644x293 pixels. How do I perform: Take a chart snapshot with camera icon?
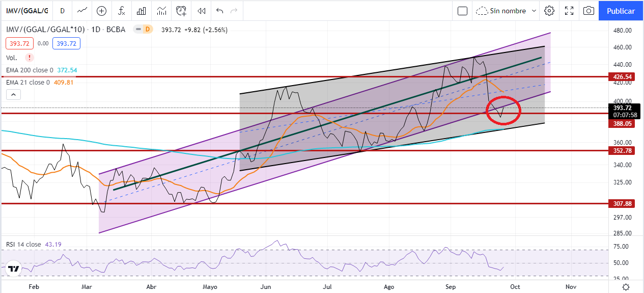[x=589, y=11]
